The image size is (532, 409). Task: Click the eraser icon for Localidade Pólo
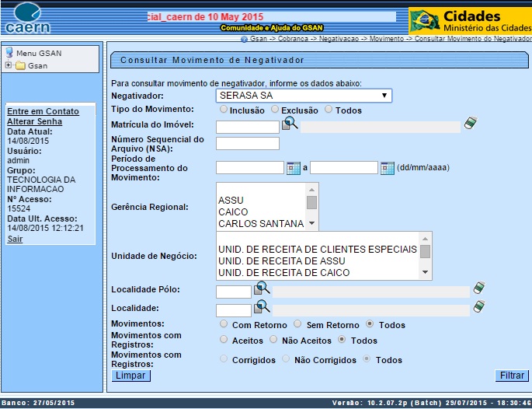[x=479, y=288]
